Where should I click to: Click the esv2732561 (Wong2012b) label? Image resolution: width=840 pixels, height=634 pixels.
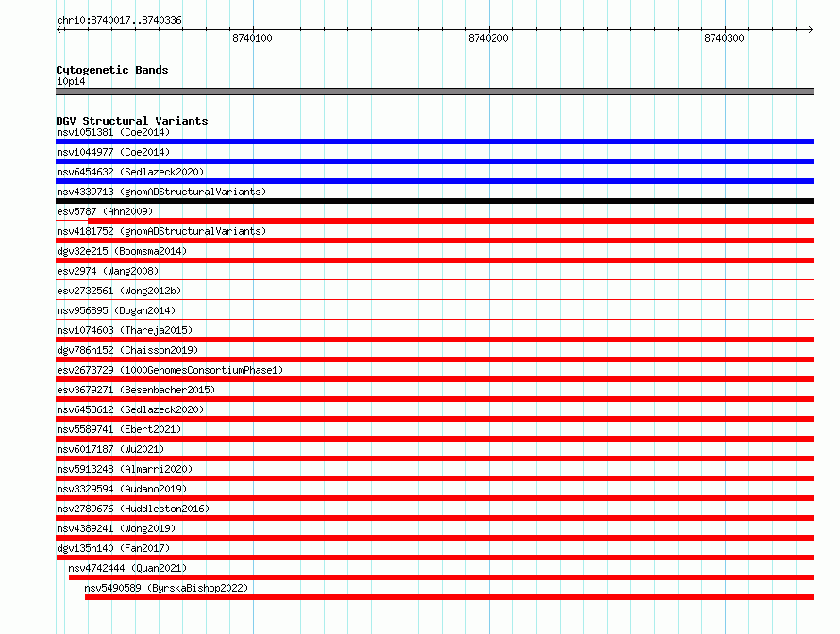click(x=119, y=291)
